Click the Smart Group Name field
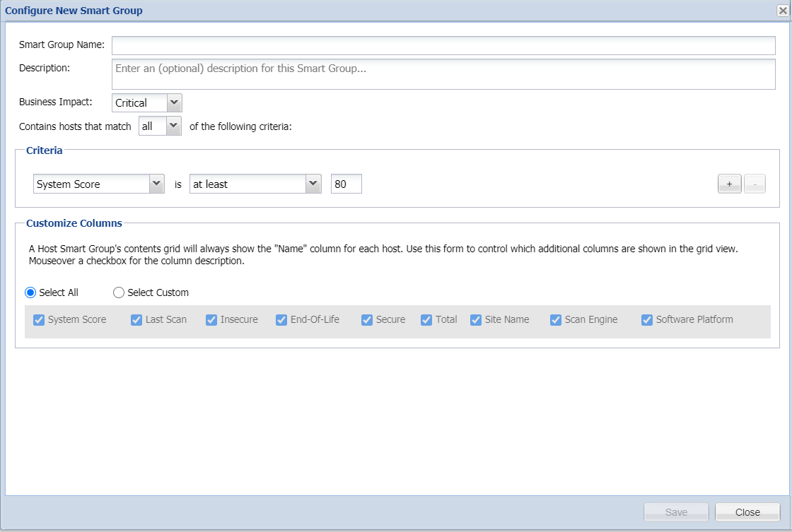This screenshot has height=532, width=792. point(443,45)
